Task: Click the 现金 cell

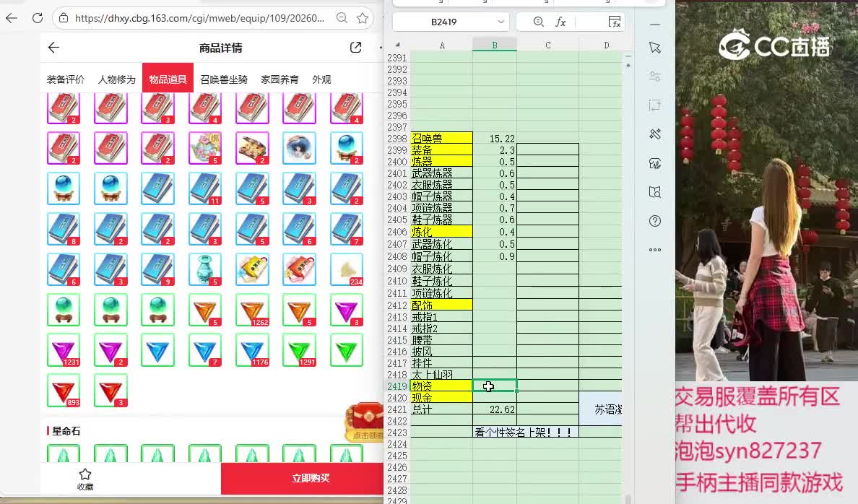Action: pyautogui.click(x=441, y=398)
